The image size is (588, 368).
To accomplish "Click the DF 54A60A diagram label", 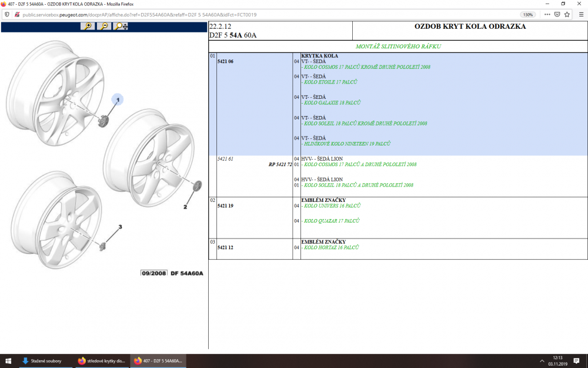I will [187, 273].
